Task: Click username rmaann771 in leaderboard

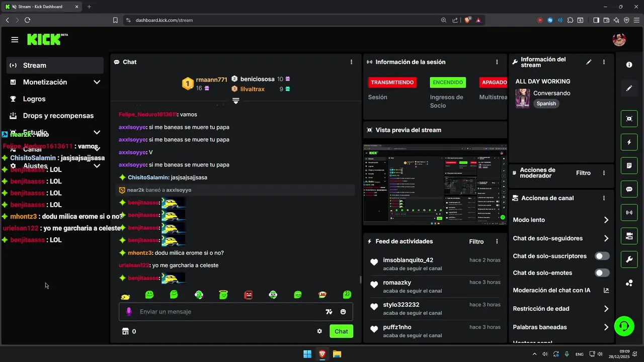Action: [211, 79]
